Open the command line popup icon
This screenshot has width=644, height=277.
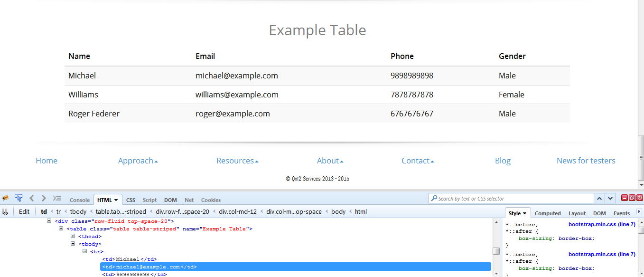click(57, 198)
